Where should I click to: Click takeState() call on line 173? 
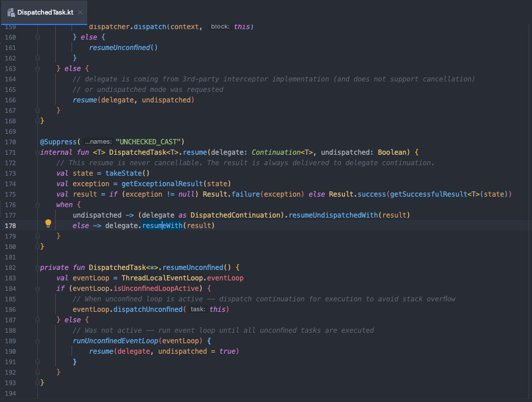[x=127, y=173]
